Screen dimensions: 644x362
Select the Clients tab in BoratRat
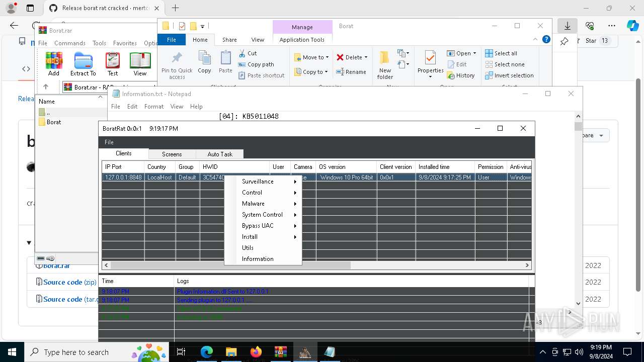[x=124, y=153]
